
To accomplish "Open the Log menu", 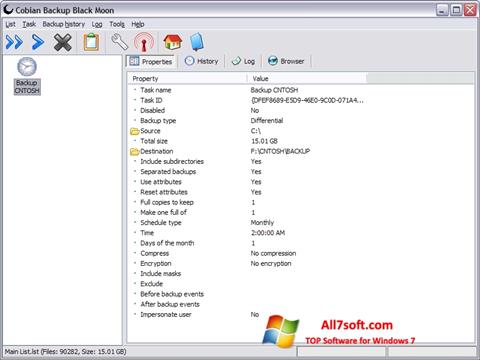I will click(x=97, y=24).
